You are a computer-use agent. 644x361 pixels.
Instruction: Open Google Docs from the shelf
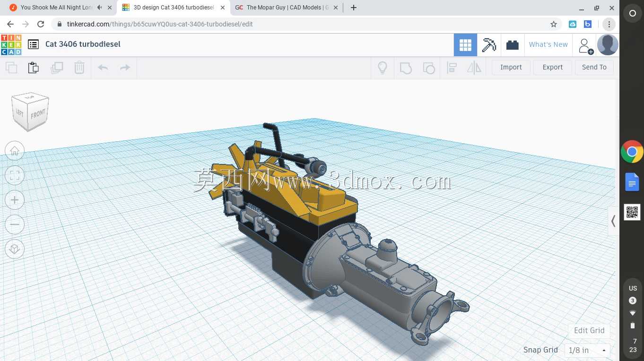pos(632,182)
